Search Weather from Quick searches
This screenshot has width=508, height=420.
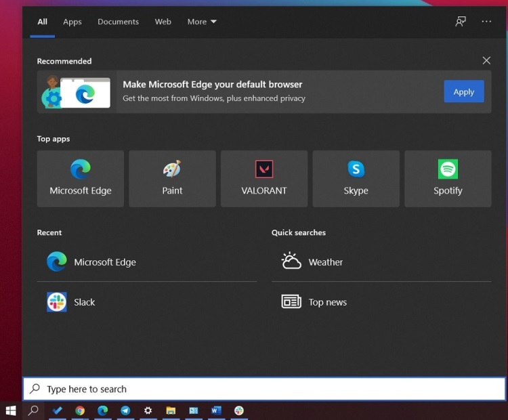(381, 262)
